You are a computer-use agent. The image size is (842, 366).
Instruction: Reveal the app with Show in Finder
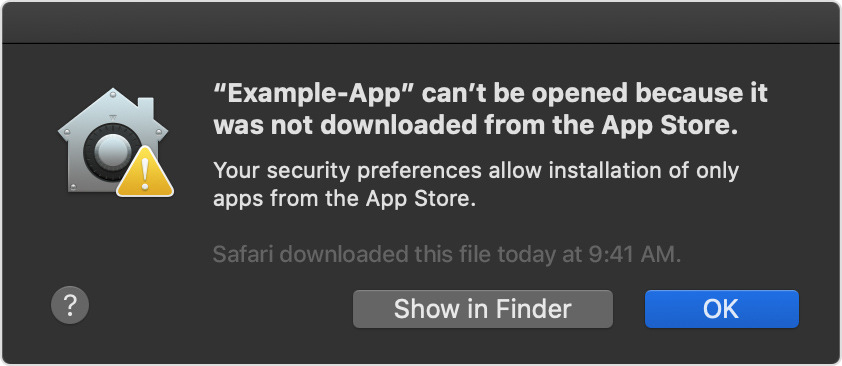[483, 309]
